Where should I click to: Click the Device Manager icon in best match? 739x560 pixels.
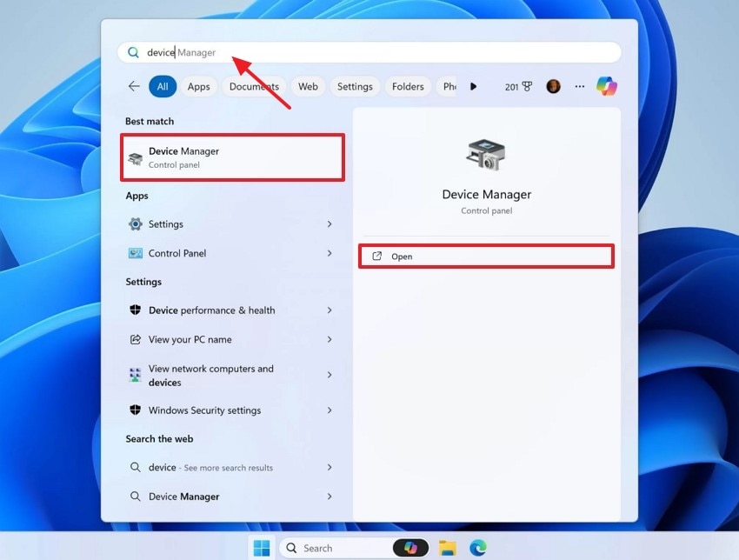coord(136,158)
